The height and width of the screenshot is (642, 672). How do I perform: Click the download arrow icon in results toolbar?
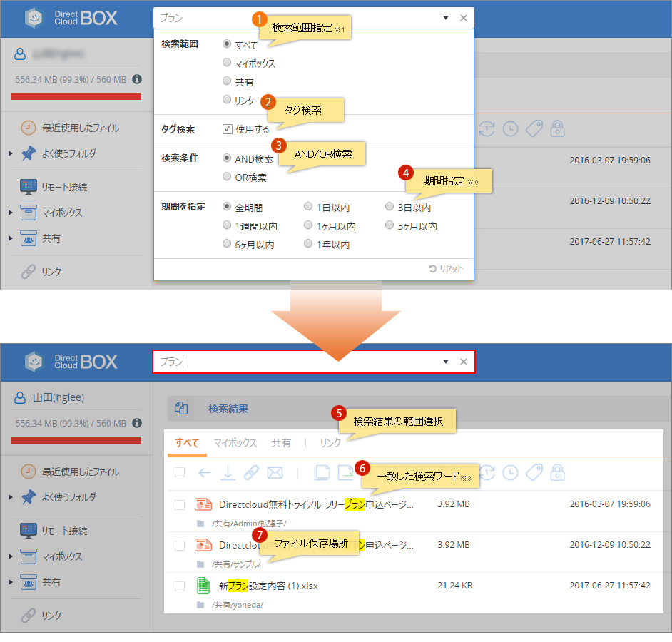point(228,472)
